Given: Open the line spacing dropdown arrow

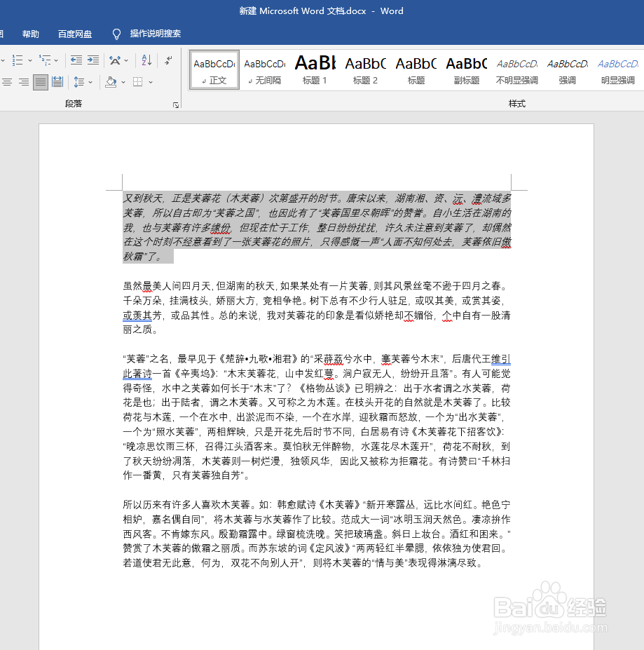Looking at the screenshot, I should 90,81.
